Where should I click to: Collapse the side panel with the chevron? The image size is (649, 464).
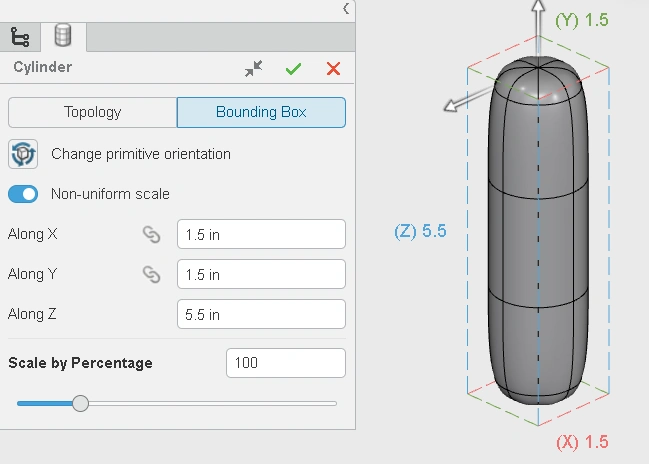pos(346,8)
